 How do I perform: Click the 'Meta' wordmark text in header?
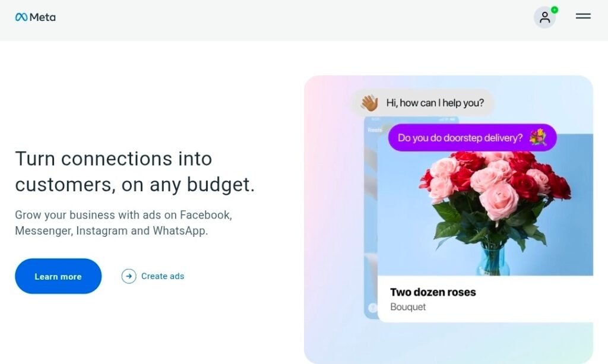coord(43,17)
